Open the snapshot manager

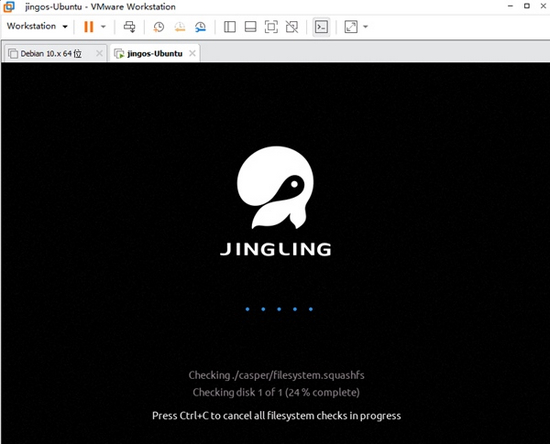(201, 27)
